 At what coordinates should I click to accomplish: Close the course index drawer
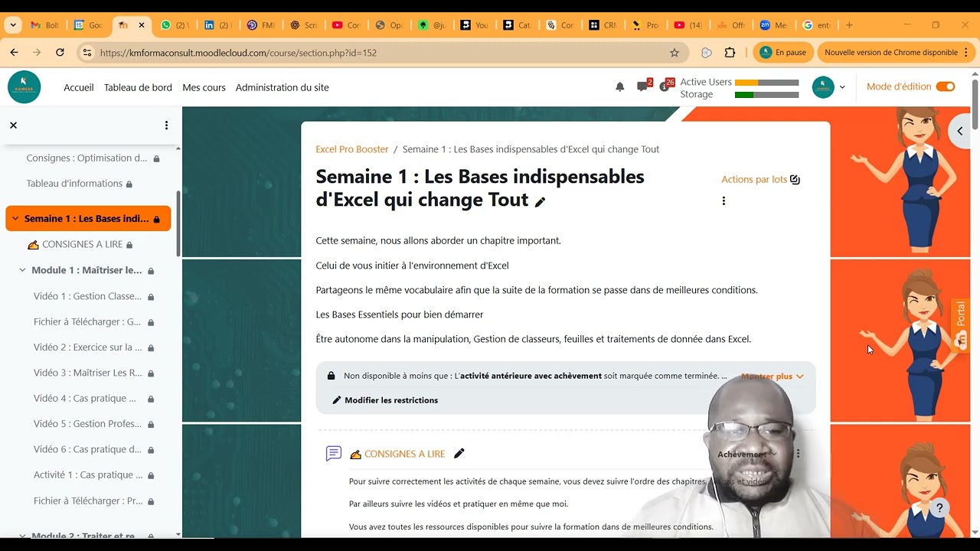[x=13, y=125]
